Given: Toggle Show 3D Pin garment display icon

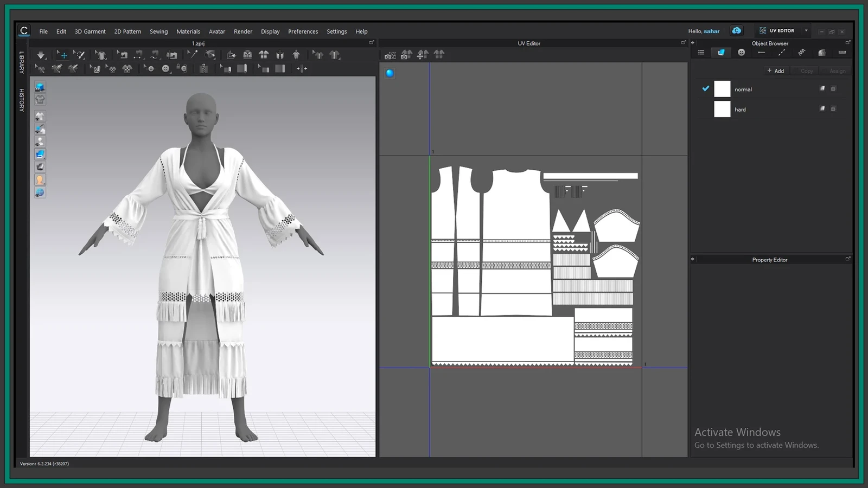Looking at the screenshot, I should coord(40,129).
